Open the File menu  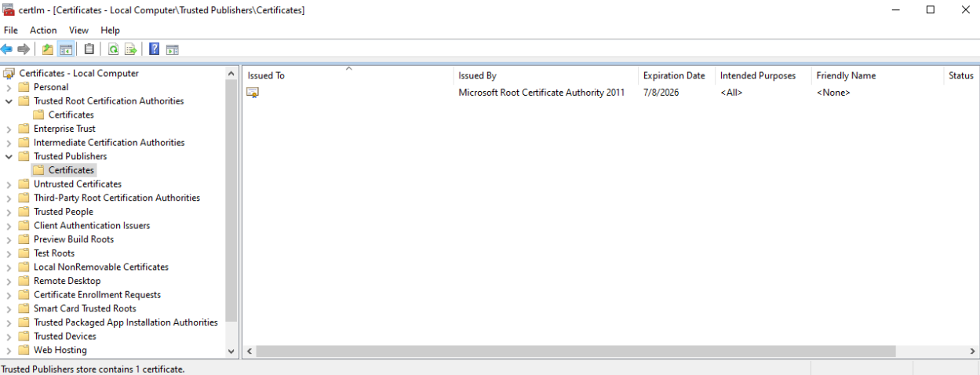(x=11, y=29)
